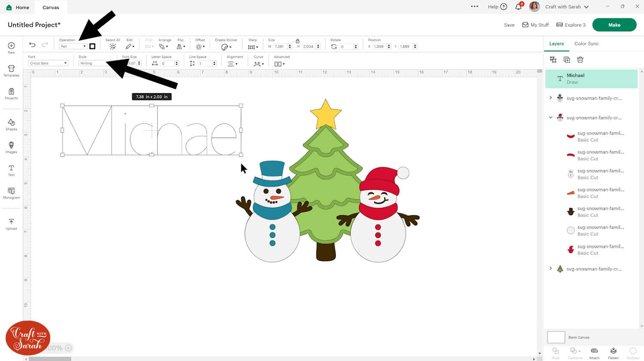Select the Michael text layer

click(591, 79)
